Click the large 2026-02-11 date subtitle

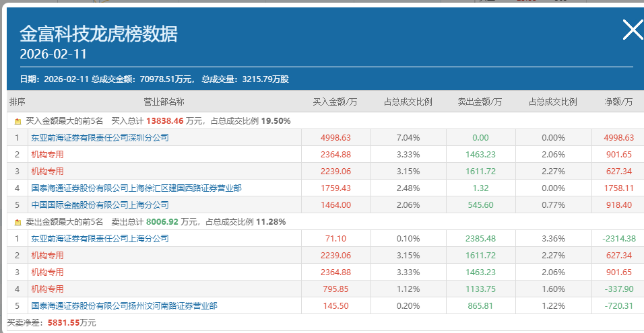coord(53,54)
